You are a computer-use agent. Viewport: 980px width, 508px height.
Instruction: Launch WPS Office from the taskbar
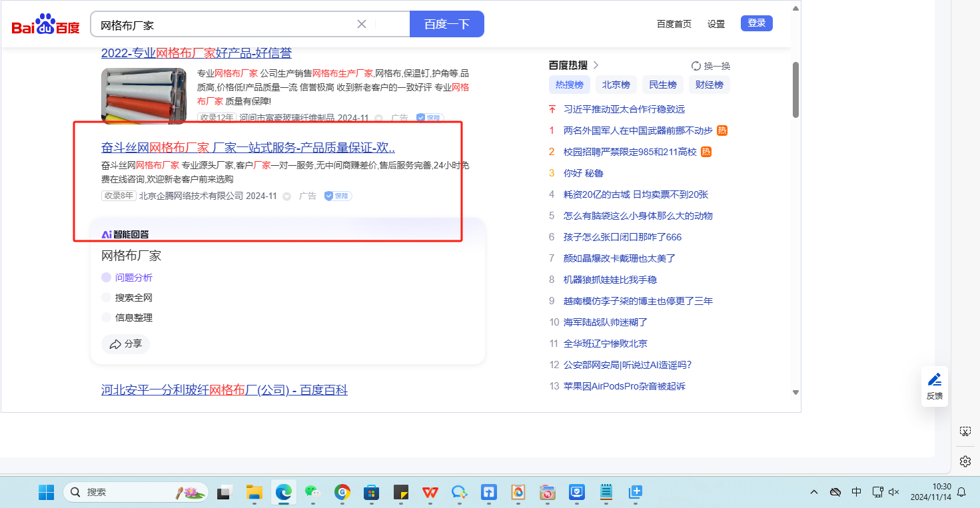430,492
